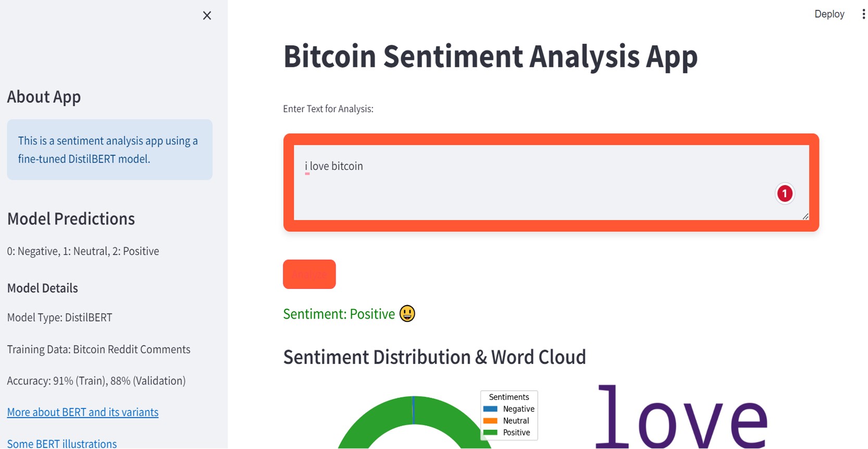Open the Some BERT illustrations link

[62, 443]
